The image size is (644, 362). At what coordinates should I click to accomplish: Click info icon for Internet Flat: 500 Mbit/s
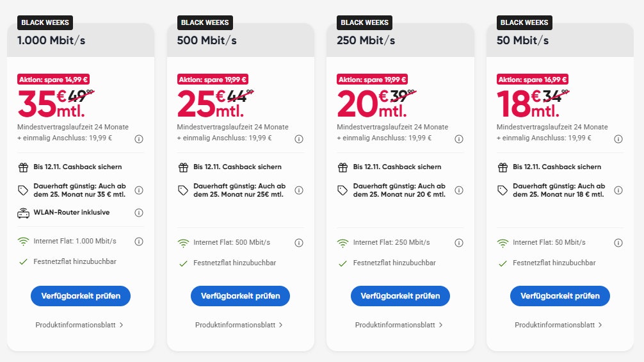(298, 243)
